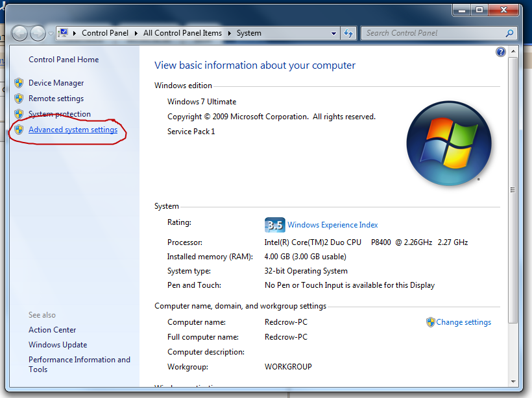Select System in the breadcrumb path
Viewport: 532px width, 398px height.
click(x=248, y=33)
